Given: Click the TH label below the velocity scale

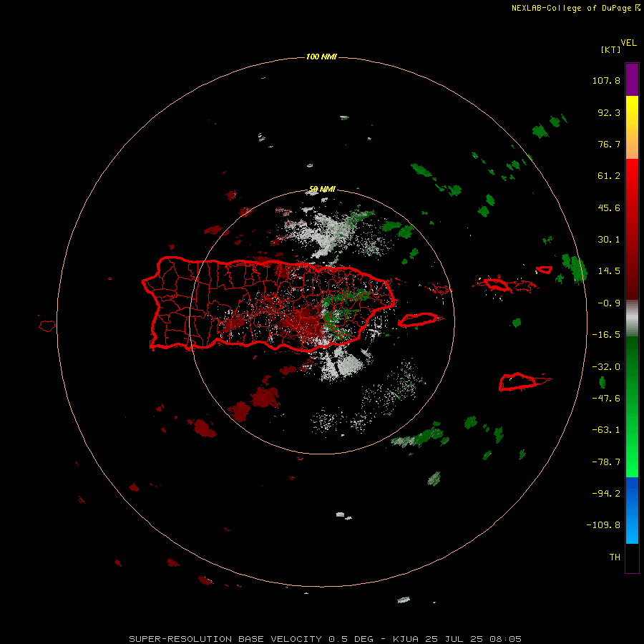Looking at the screenshot, I should pos(615,557).
